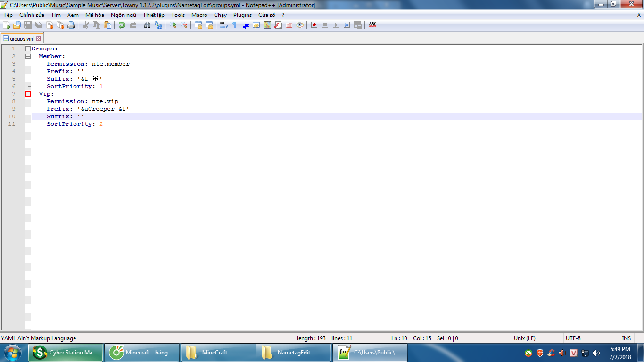644x362 pixels.
Task: Collapse the Vip fold section
Action: coord(28,93)
